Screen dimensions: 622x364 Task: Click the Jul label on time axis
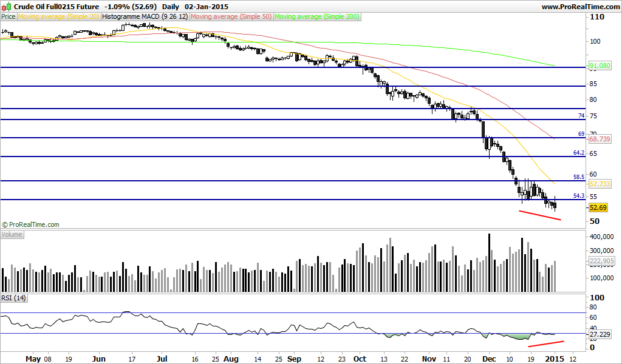[162, 359]
